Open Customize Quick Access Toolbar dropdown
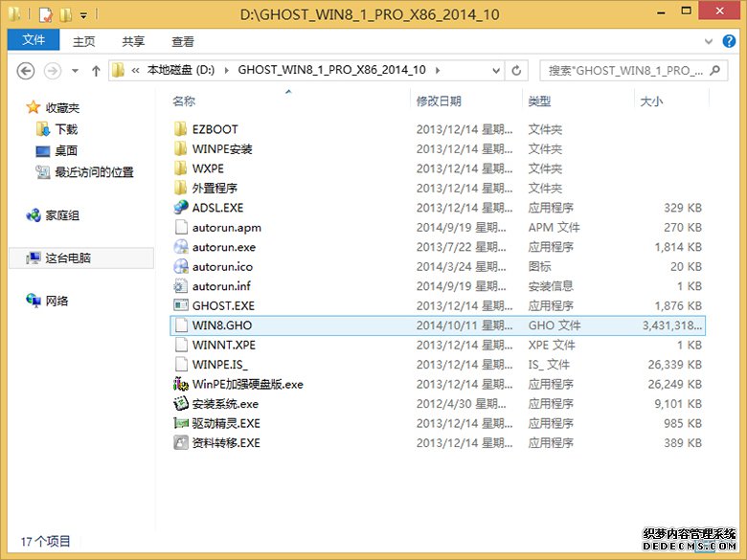 pos(83,15)
